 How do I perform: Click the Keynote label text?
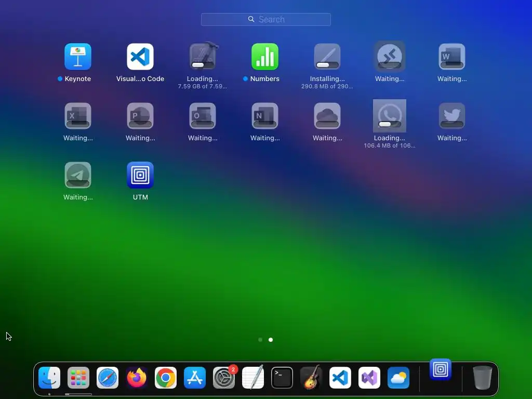tap(78, 79)
